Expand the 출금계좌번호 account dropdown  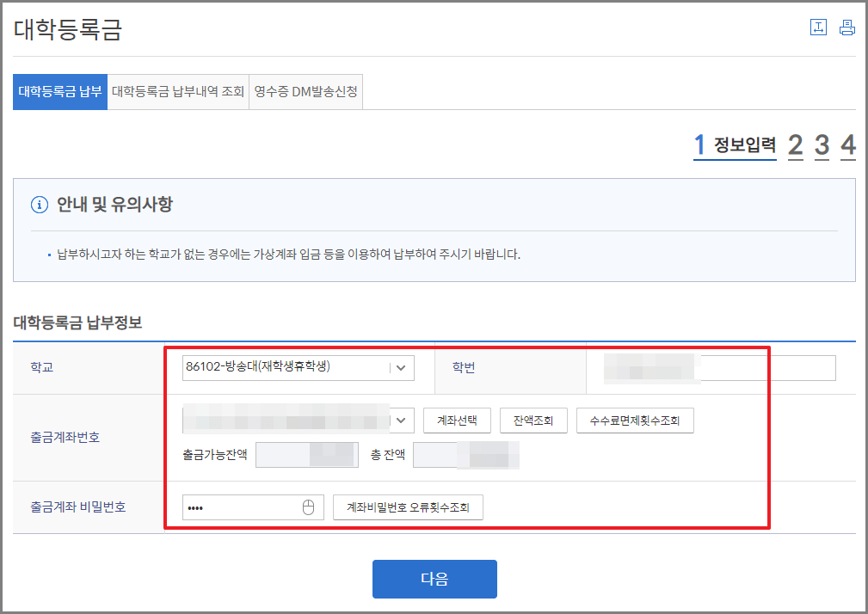pyautogui.click(x=297, y=420)
